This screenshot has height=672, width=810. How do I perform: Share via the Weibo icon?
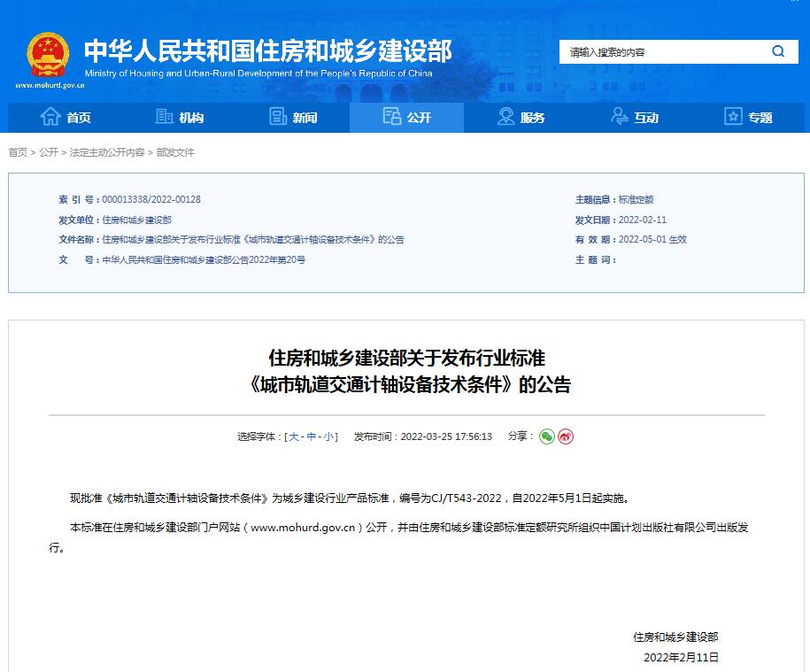[x=566, y=436]
